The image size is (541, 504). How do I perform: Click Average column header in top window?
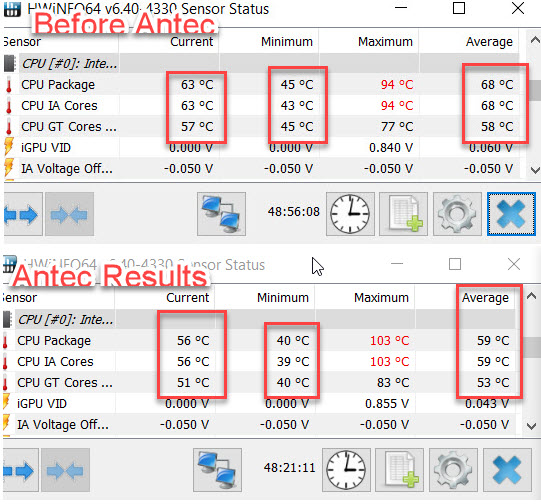(489, 42)
